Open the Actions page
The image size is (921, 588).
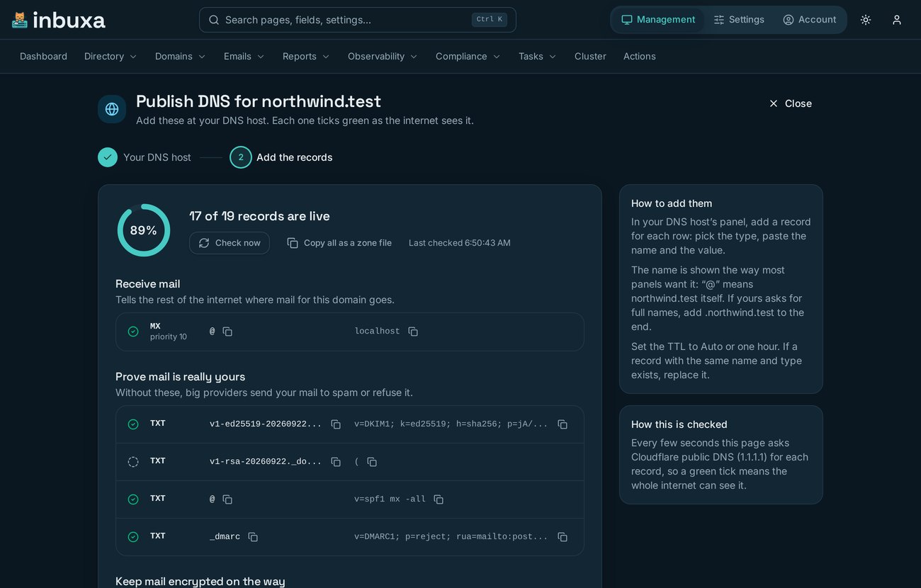tap(640, 56)
